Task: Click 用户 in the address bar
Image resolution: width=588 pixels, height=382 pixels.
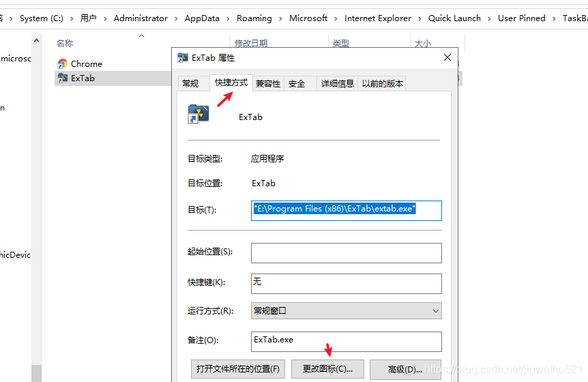Action: (x=89, y=18)
